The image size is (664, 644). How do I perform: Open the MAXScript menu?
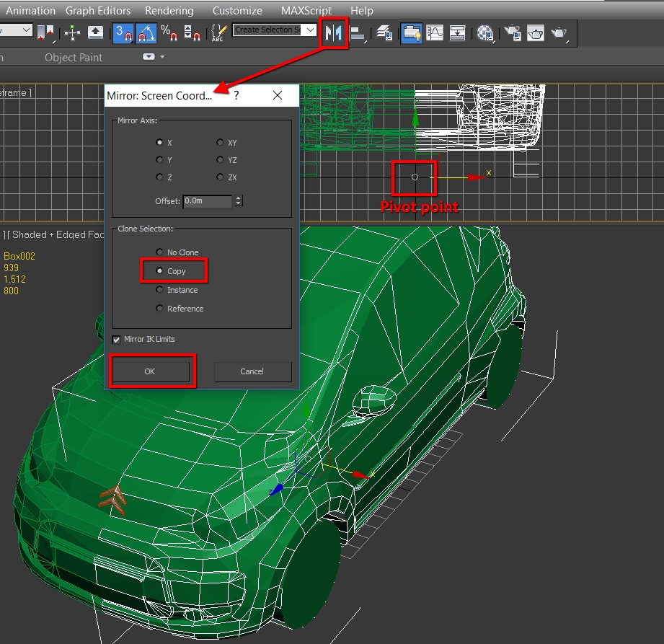(306, 11)
